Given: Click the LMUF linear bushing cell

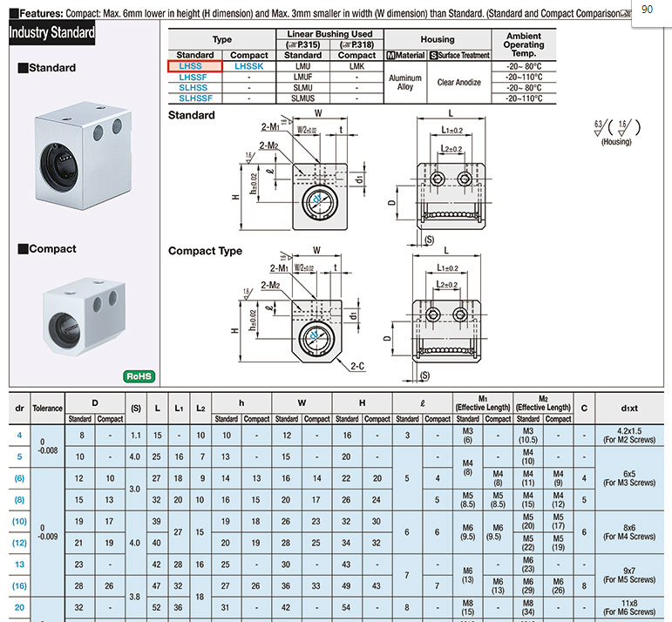Looking at the screenshot, I should click(x=303, y=78).
